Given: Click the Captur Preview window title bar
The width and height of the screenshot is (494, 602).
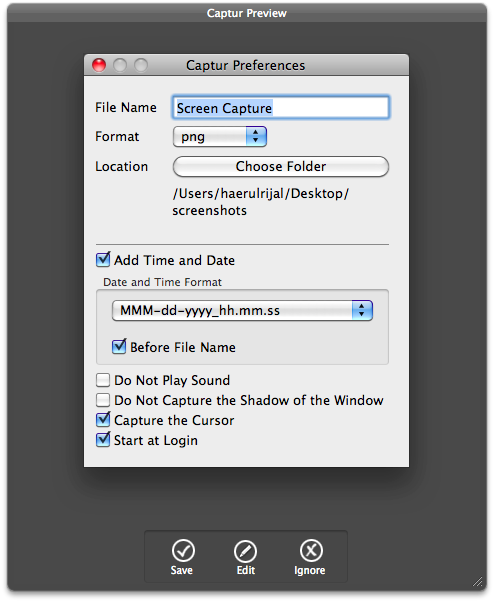Looking at the screenshot, I should 247,13.
